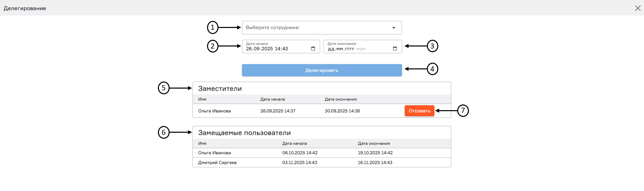Click Дата начала header in Заместители table
Image resolution: width=644 pixels, height=191 pixels.
[x=272, y=99]
